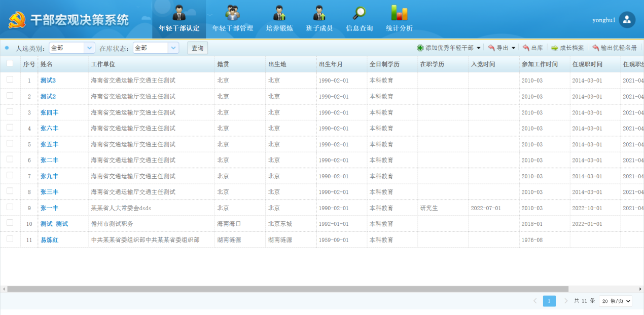Open the 20 条/页 page size dropdown
The image size is (644, 315).
click(616, 301)
